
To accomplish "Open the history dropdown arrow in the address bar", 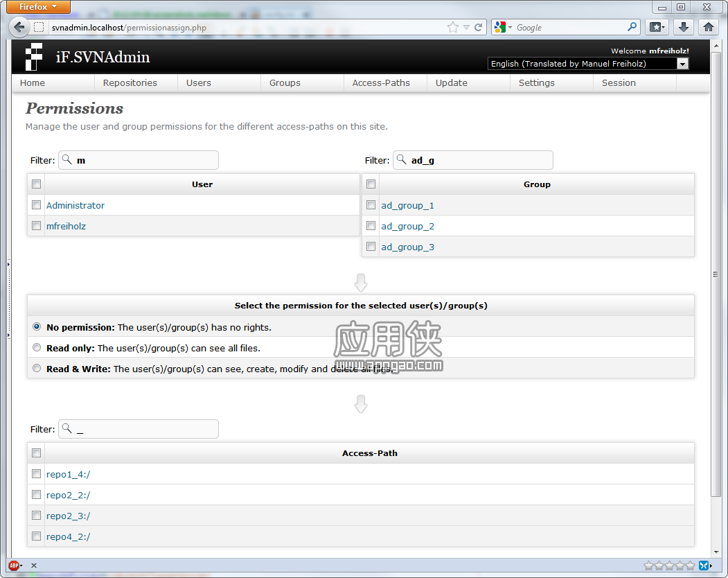I will (x=467, y=28).
